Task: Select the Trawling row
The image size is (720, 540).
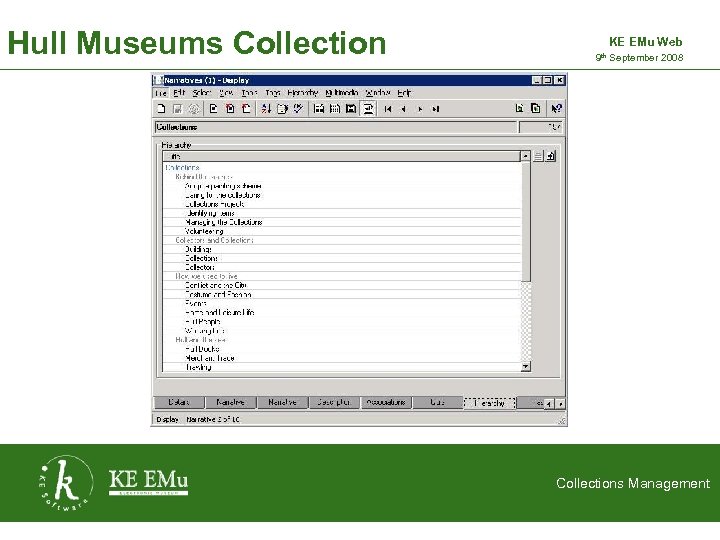Action: pos(342,367)
